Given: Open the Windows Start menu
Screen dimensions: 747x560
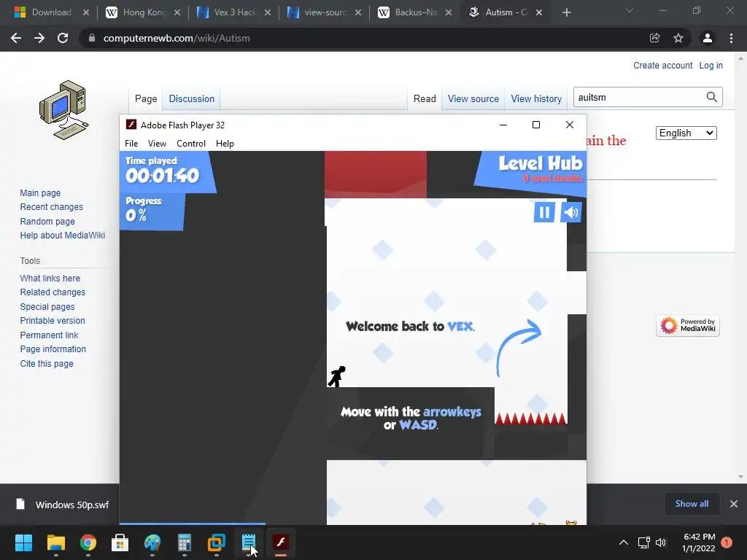Looking at the screenshot, I should [x=23, y=542].
